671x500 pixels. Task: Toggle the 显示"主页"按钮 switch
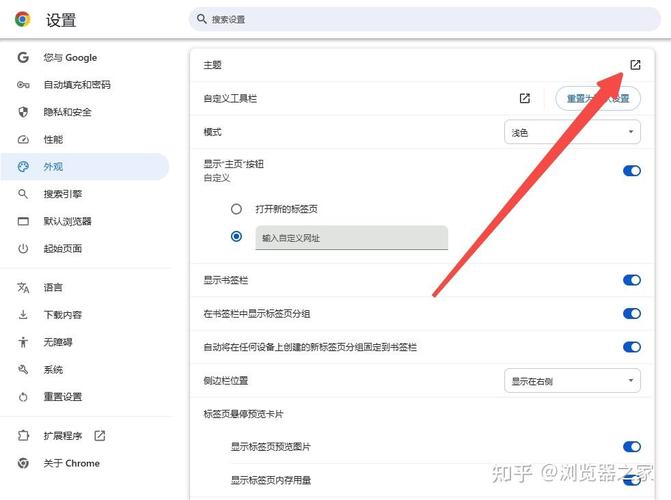click(x=632, y=171)
